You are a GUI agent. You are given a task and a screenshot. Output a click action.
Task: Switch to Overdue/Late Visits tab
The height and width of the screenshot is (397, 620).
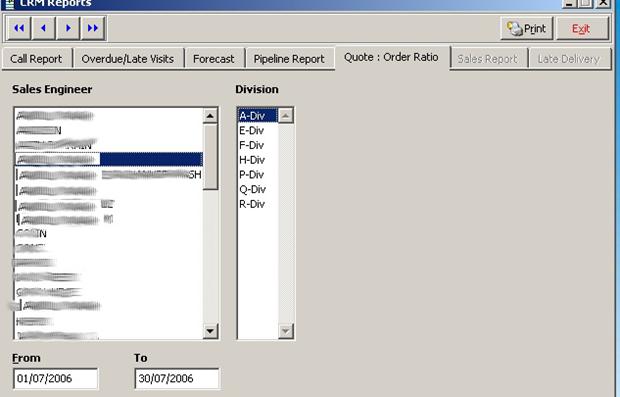pos(128,59)
